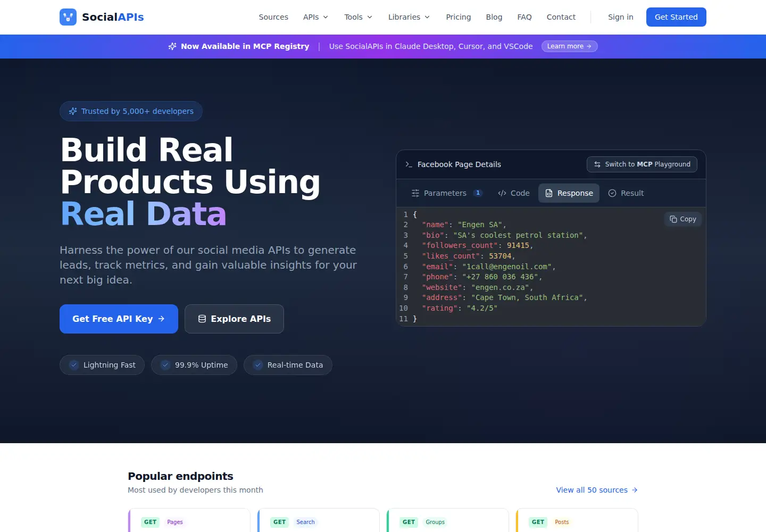Click the swap arrows icon in MCP Playground button
Screen dimensions: 766x532
pyautogui.click(x=597, y=164)
